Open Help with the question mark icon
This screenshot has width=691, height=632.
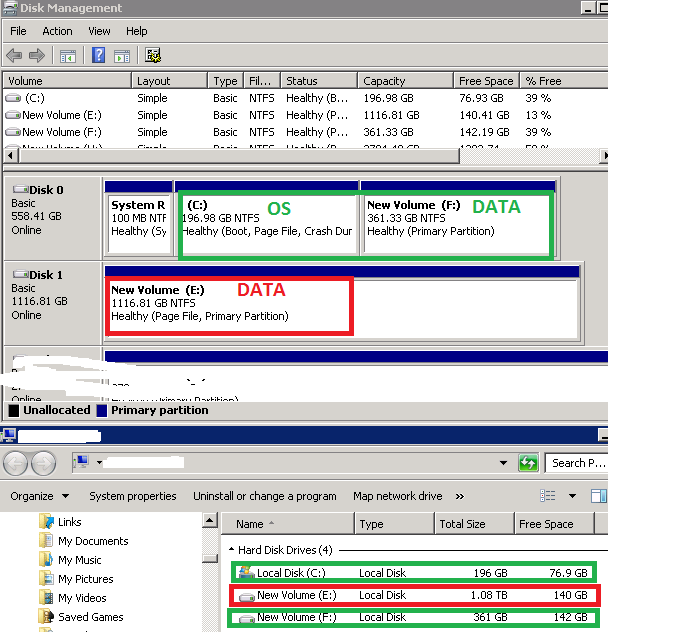(98, 55)
